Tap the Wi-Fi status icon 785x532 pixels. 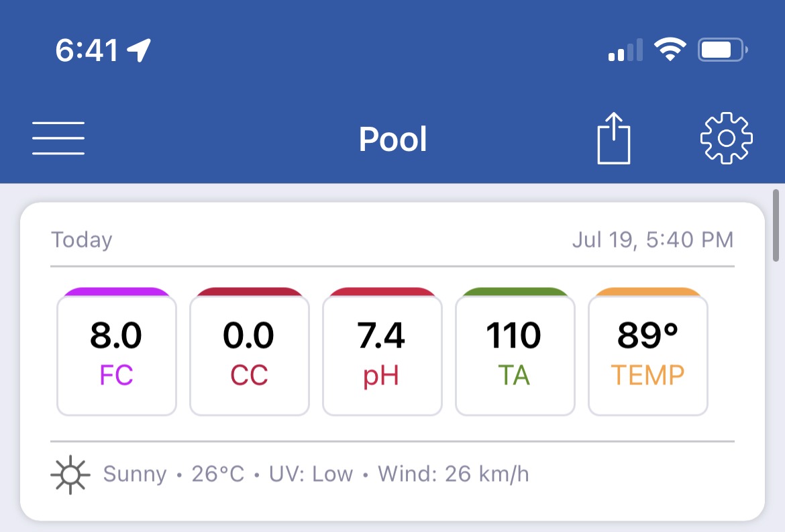click(x=670, y=50)
